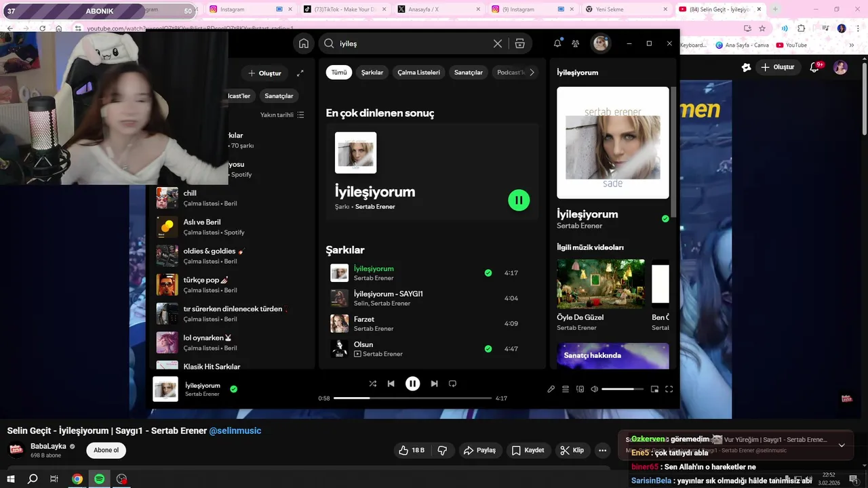Open Task View in taskbar
The image size is (868, 488).
coord(54,479)
